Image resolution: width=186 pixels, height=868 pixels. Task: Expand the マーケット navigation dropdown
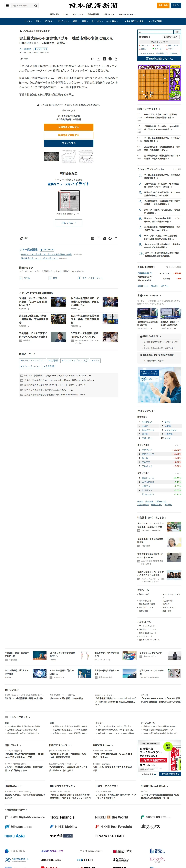point(63,21)
